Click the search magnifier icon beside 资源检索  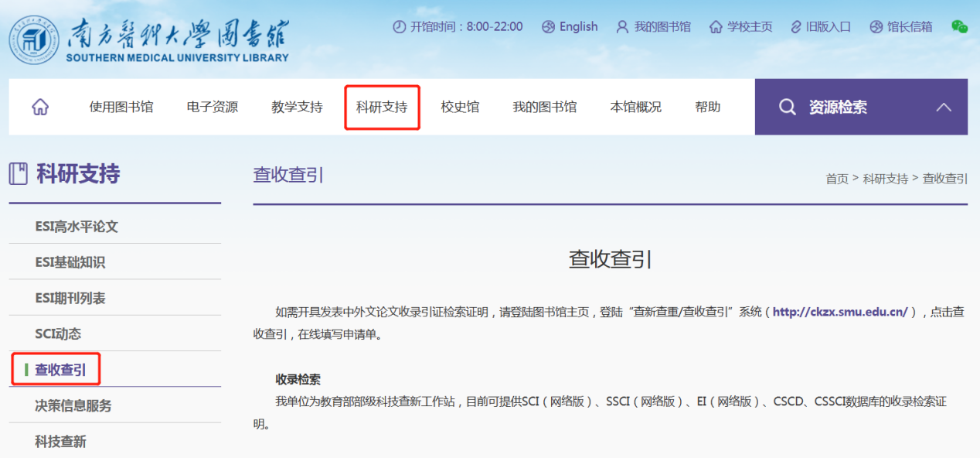point(788,108)
